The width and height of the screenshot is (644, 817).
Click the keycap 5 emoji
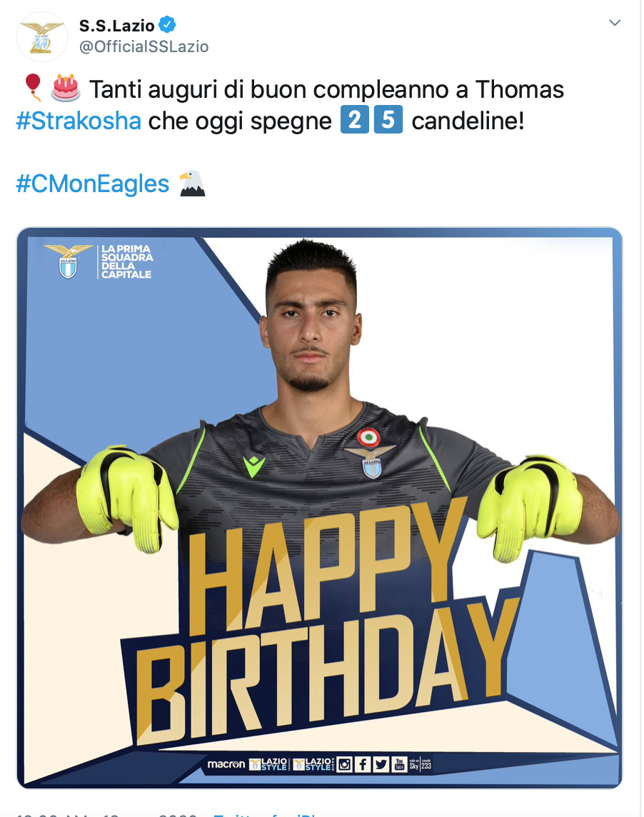click(388, 120)
